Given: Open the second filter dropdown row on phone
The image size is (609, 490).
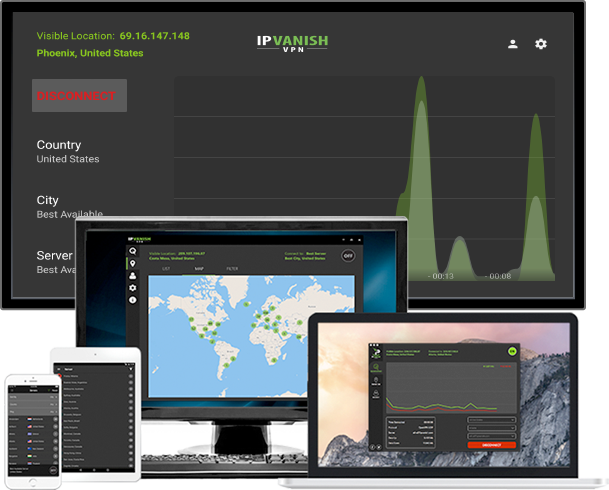Looking at the screenshot, I should point(33,404).
